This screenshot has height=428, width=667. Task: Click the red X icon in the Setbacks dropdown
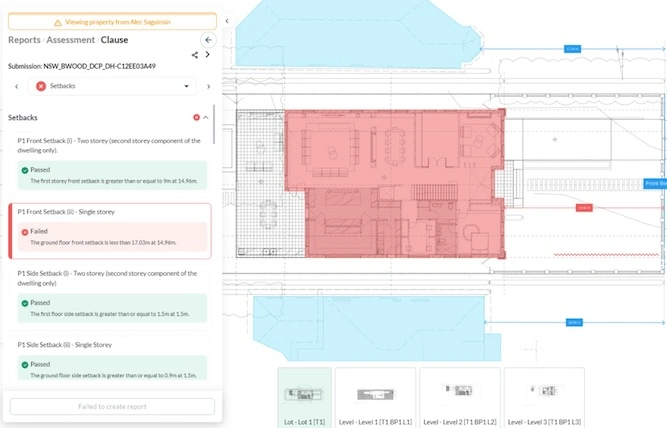[41, 86]
